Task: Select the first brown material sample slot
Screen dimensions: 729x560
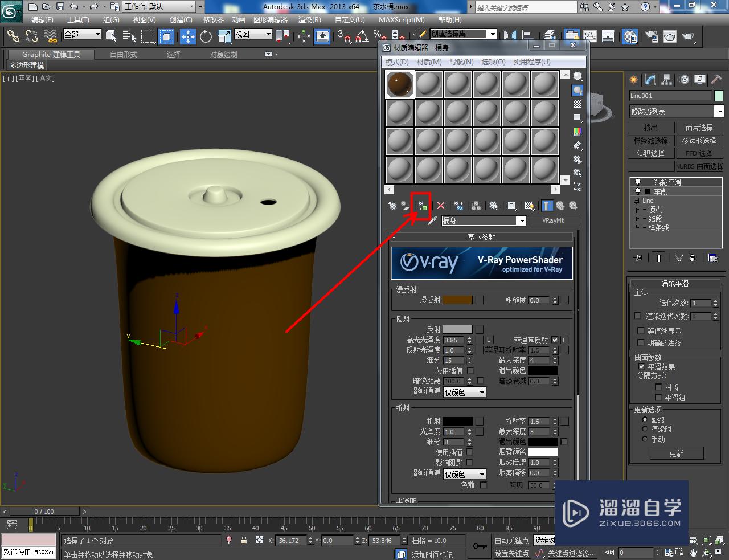Action: pyautogui.click(x=400, y=84)
